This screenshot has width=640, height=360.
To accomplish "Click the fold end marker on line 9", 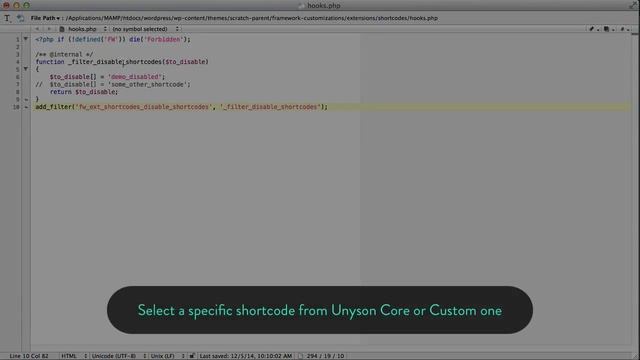I will [26, 99].
